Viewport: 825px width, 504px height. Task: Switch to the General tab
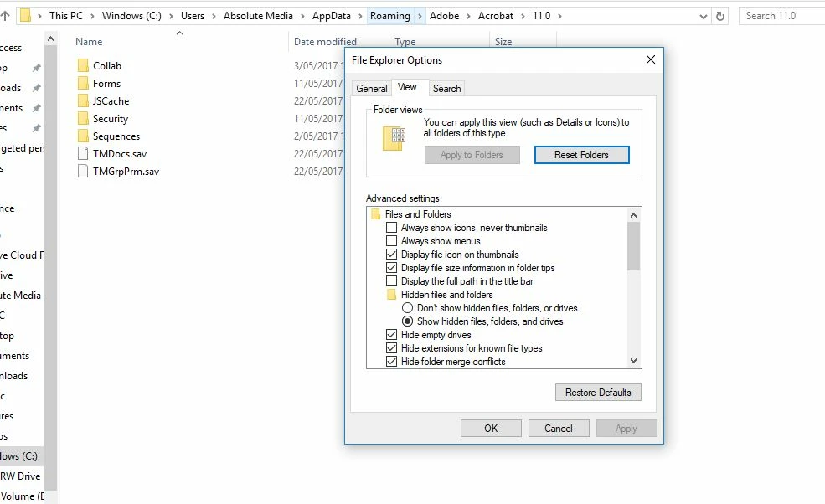372,89
